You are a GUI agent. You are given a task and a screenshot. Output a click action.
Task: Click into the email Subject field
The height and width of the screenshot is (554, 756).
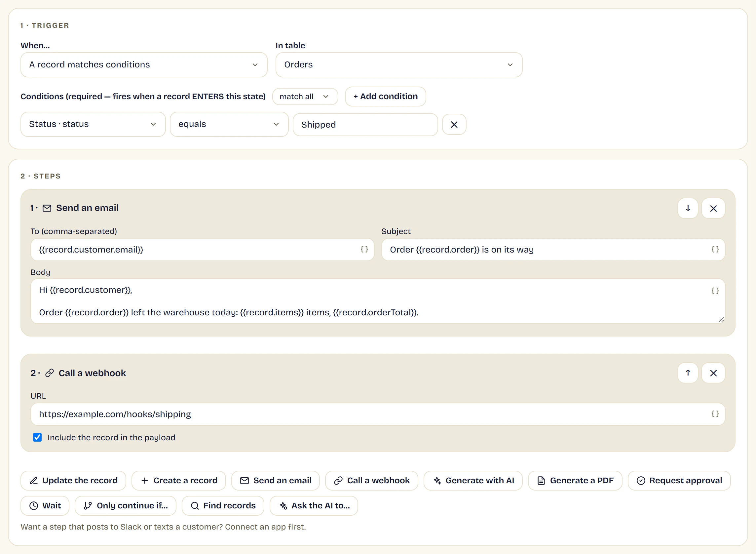point(553,250)
